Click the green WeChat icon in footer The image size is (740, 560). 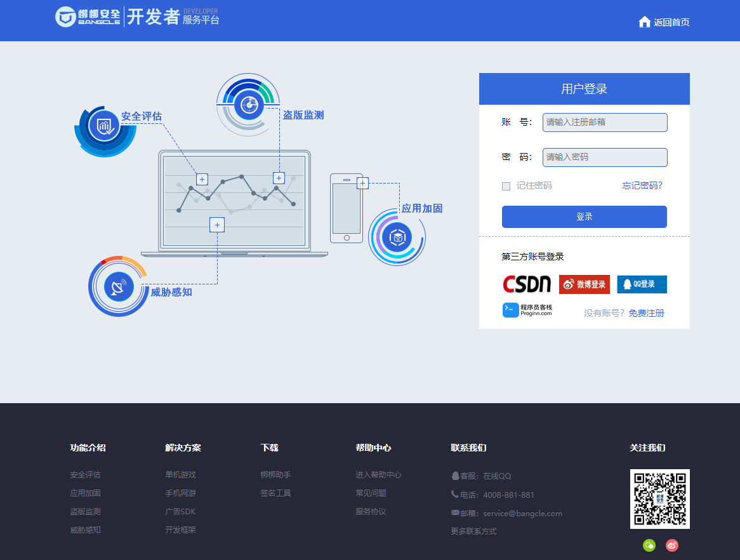pos(649,545)
